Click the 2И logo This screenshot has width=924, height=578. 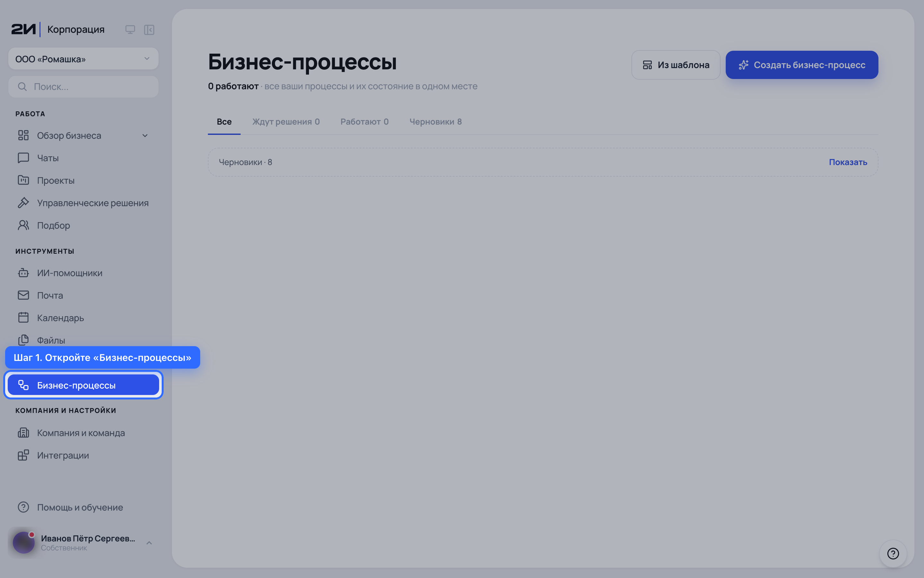tap(23, 29)
